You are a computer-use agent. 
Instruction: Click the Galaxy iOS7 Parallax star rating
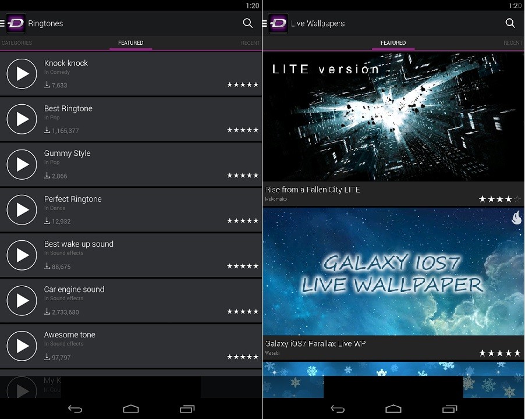[500, 353]
